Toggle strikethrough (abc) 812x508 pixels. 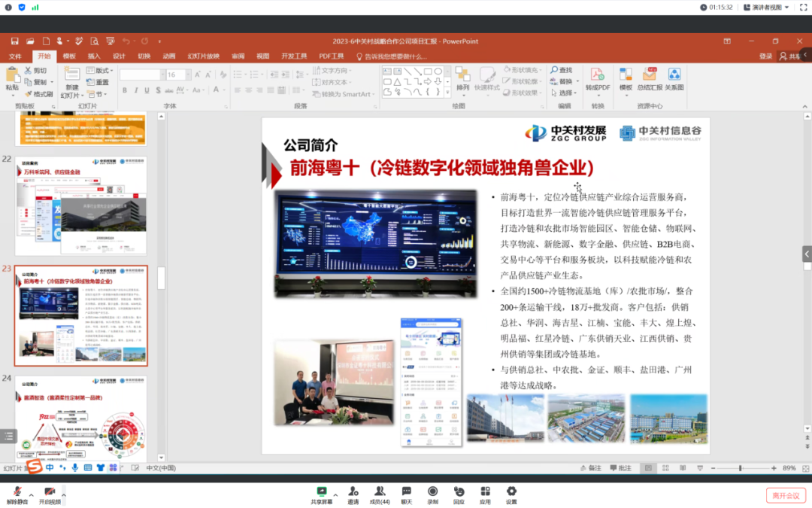tap(169, 90)
